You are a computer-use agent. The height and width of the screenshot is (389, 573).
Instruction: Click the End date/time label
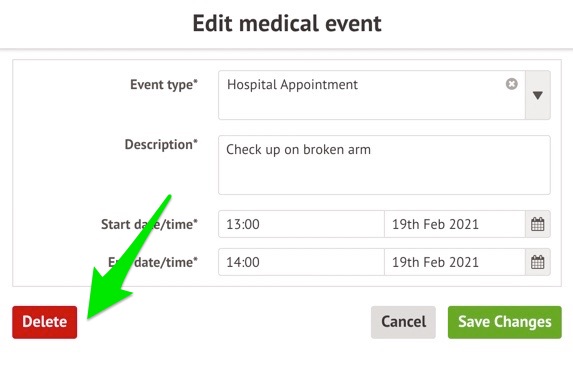click(153, 262)
